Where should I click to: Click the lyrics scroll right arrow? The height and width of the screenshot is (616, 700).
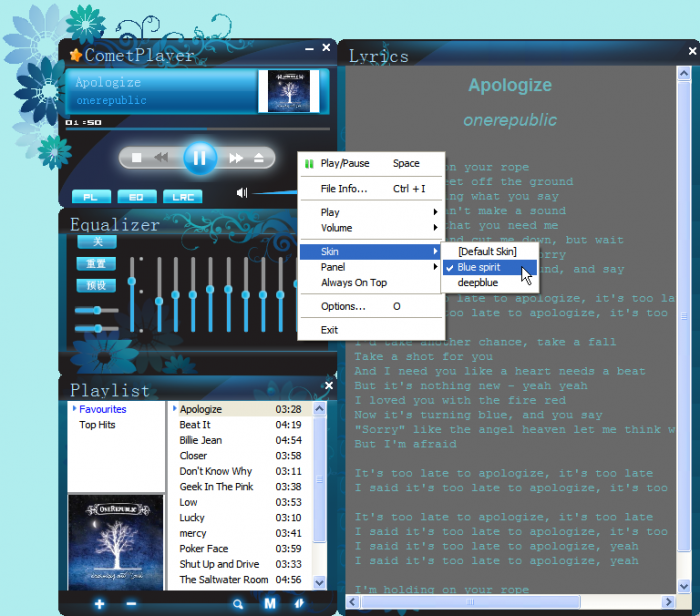(668, 602)
